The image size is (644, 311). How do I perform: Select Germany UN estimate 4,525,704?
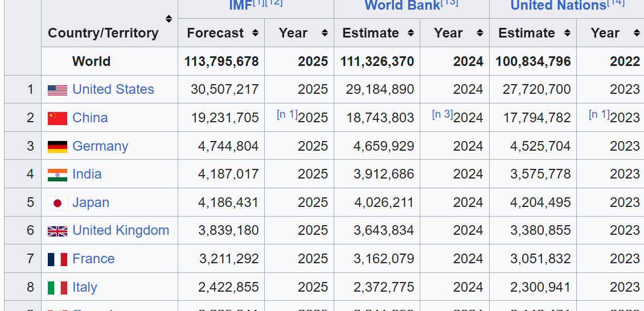click(540, 146)
